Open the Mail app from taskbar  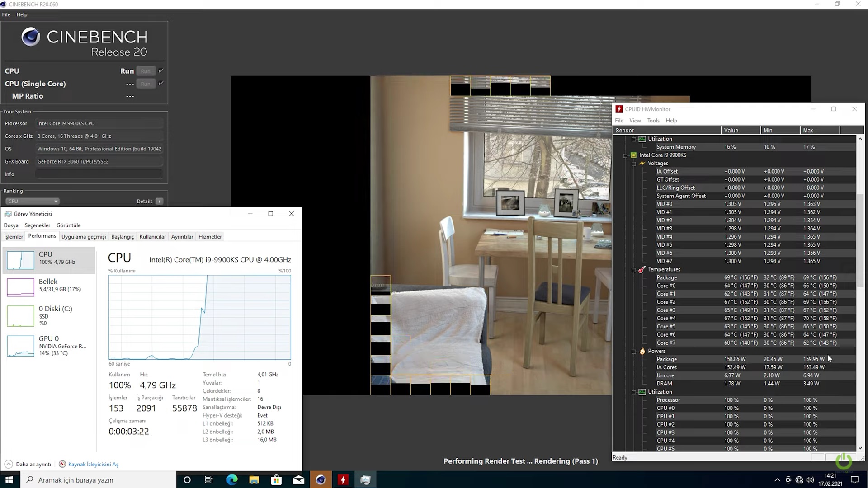coord(298,480)
